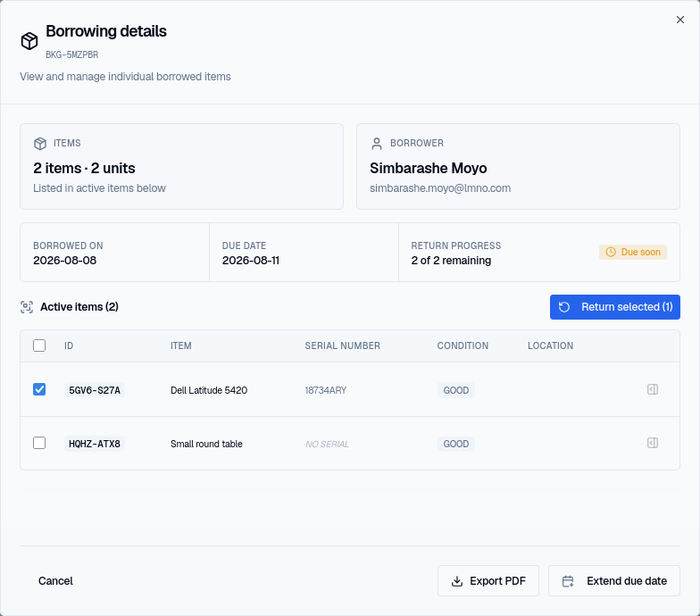Click Return selected (1) button
Screen dimensions: 700x616
coord(614,307)
